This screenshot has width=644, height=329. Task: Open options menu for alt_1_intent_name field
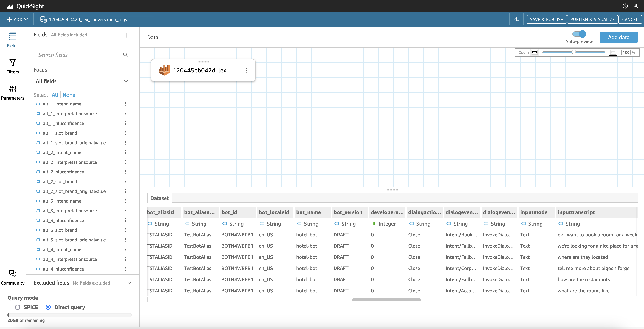pyautogui.click(x=126, y=104)
